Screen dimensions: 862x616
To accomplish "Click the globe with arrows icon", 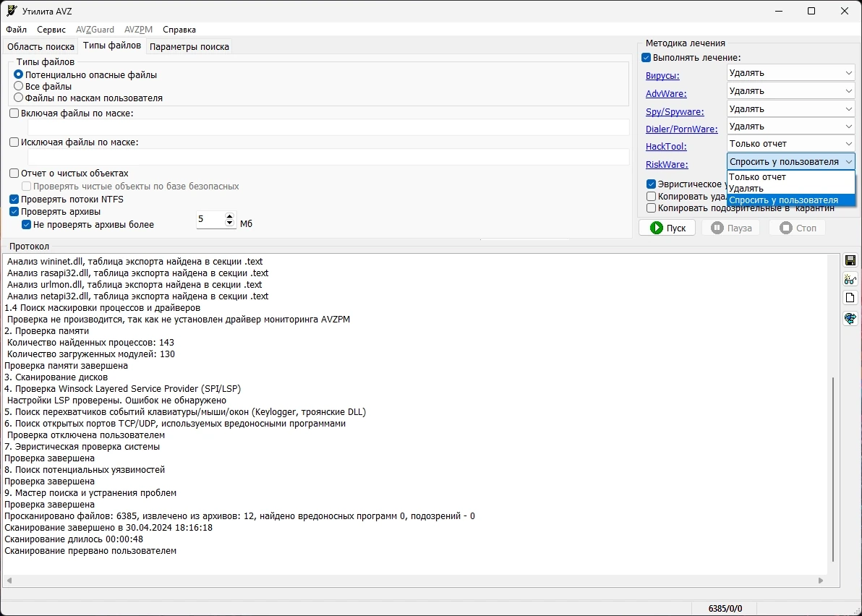I will (x=850, y=318).
